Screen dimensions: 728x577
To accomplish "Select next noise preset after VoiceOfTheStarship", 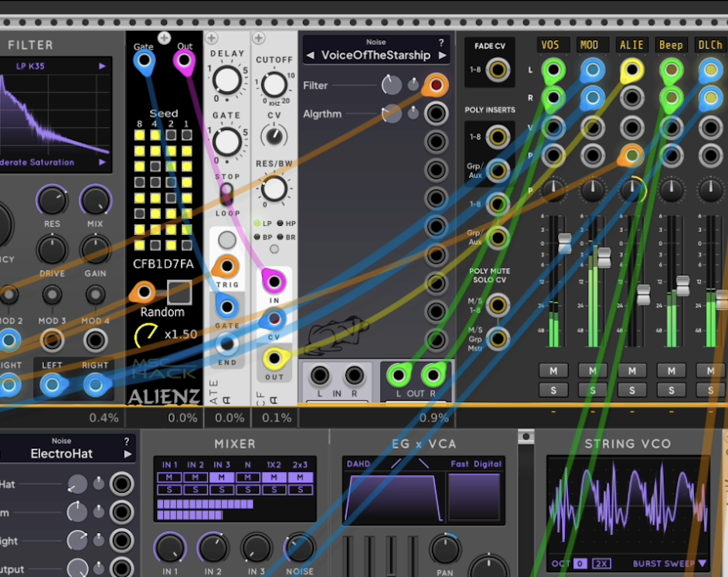I will pos(442,55).
